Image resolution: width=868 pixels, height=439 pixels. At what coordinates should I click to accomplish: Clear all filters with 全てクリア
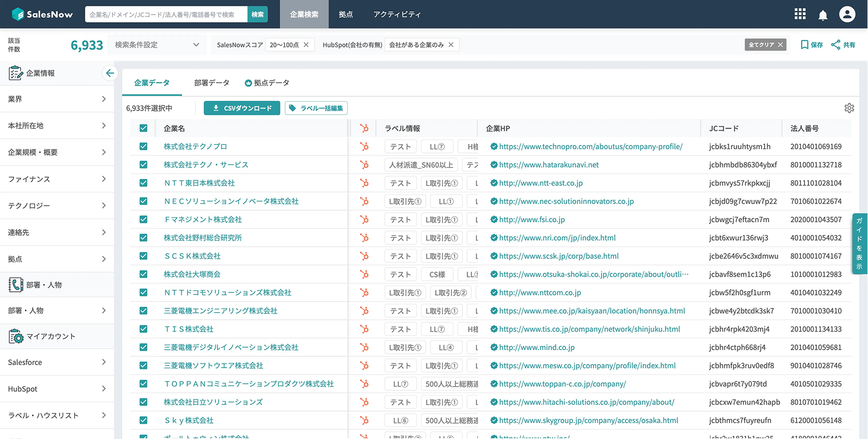(766, 45)
